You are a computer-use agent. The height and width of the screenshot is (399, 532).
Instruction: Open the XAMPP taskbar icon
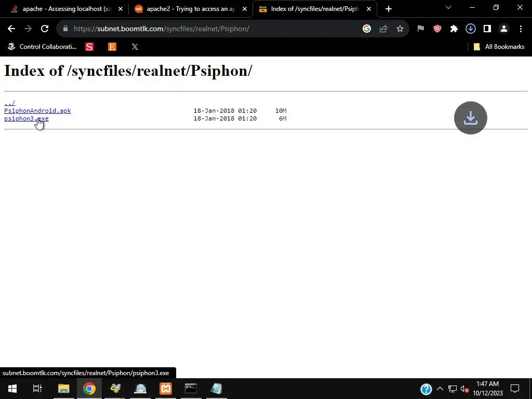tap(166, 389)
